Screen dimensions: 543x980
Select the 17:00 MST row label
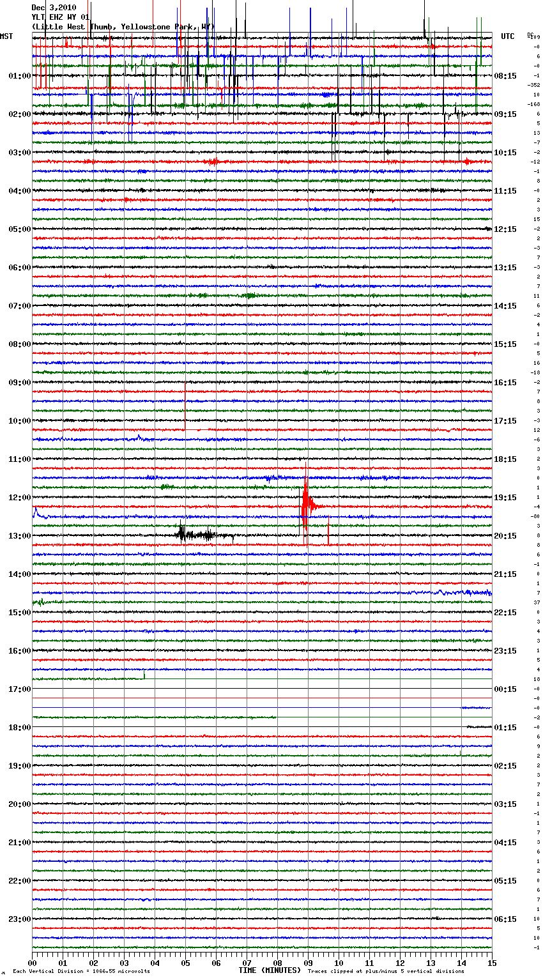coord(20,689)
